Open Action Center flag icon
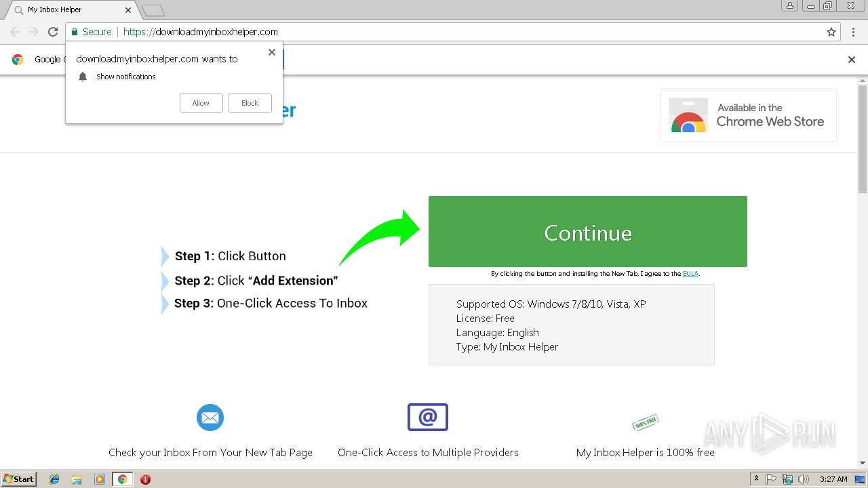Viewport: 868px width, 488px height. (x=771, y=479)
